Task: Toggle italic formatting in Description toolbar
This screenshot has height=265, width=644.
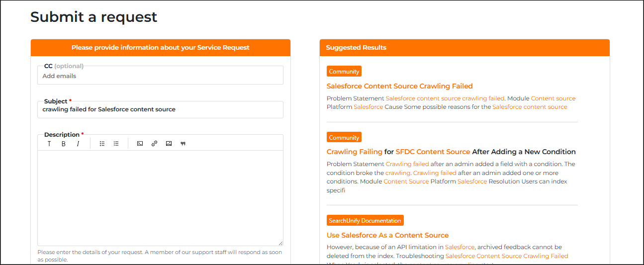Action: tap(78, 144)
